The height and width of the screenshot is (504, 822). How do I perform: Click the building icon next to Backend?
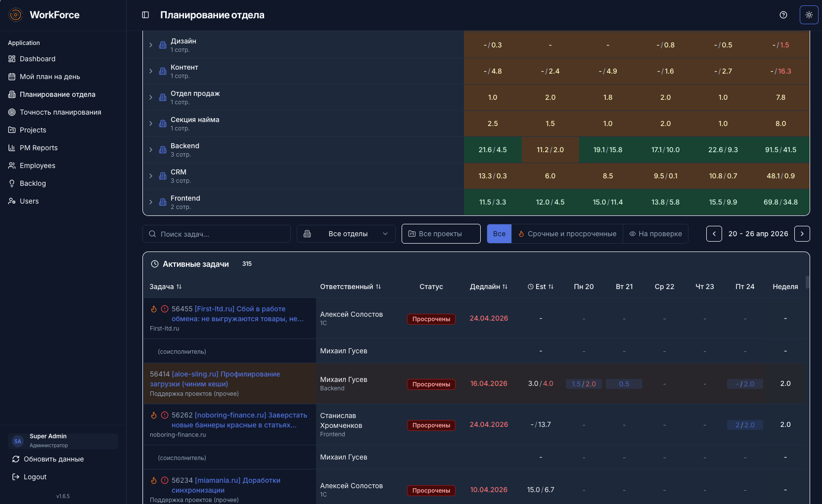(162, 150)
